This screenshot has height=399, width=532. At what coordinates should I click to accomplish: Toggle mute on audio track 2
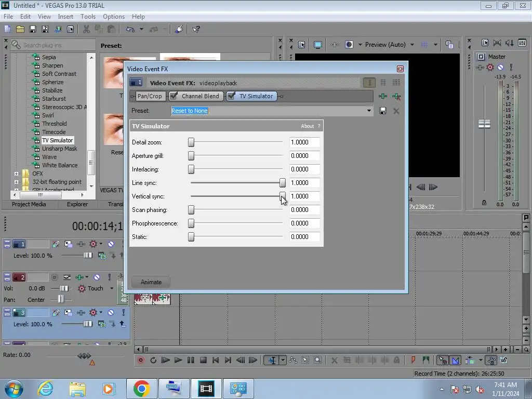[97, 277]
